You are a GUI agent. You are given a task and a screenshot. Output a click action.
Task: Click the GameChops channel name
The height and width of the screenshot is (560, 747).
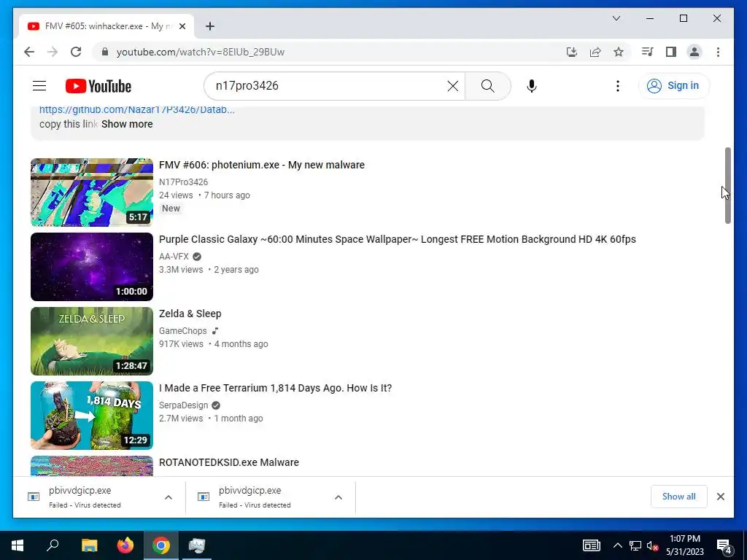tap(183, 330)
